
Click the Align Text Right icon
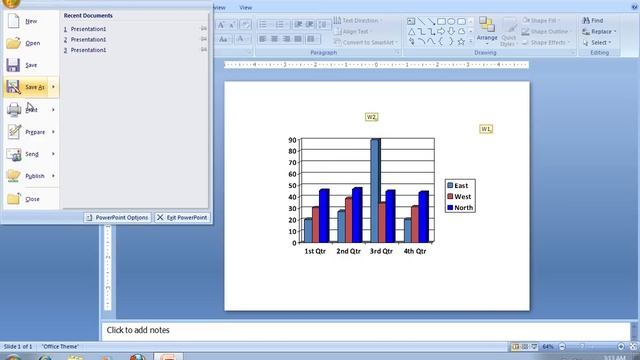287,39
